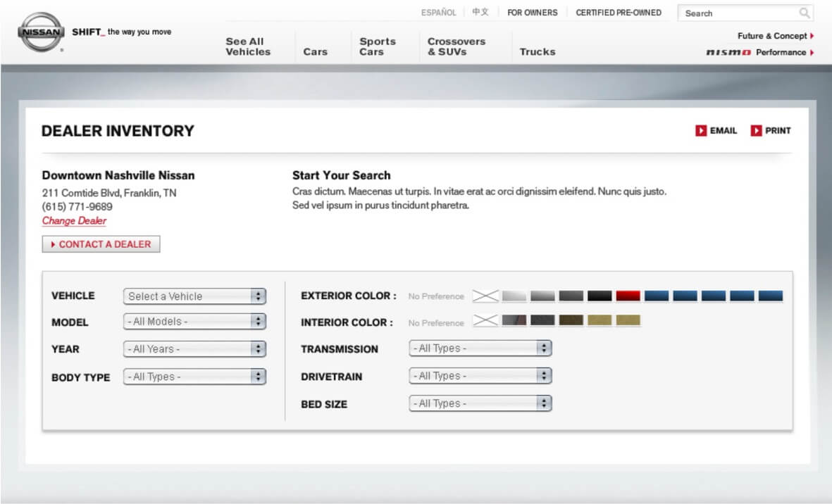Open the All Models dropdown

pyautogui.click(x=194, y=321)
